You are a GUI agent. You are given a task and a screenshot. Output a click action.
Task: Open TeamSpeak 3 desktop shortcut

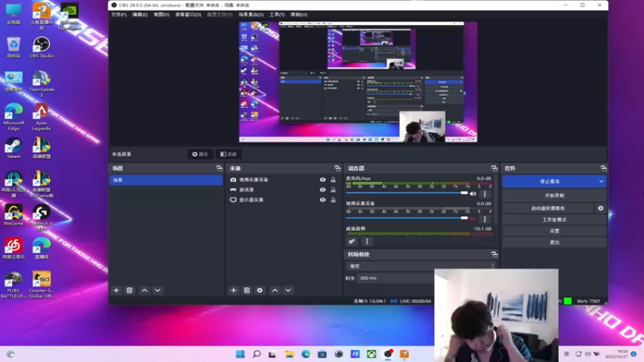[x=42, y=84]
